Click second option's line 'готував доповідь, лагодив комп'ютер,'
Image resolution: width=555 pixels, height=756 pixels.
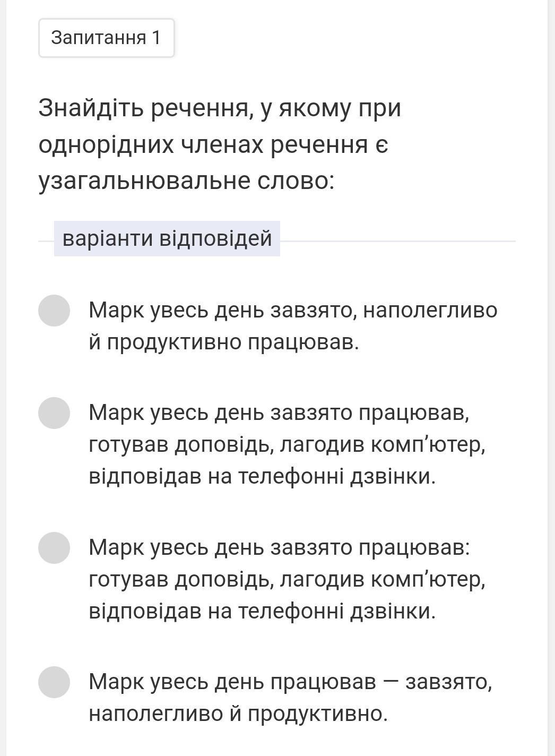click(x=287, y=445)
